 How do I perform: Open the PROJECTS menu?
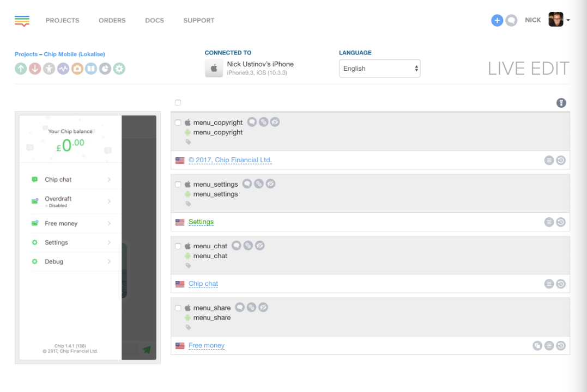coord(63,21)
